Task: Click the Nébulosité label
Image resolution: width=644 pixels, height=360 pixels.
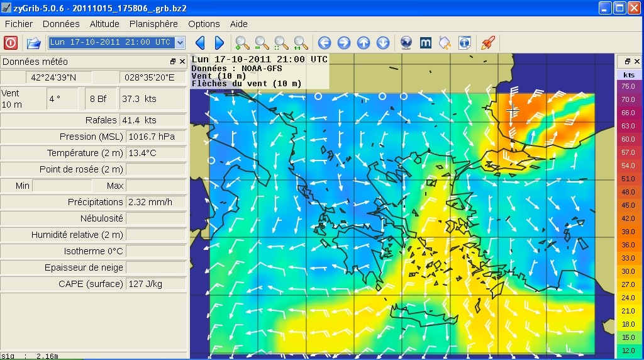Action: click(x=101, y=218)
